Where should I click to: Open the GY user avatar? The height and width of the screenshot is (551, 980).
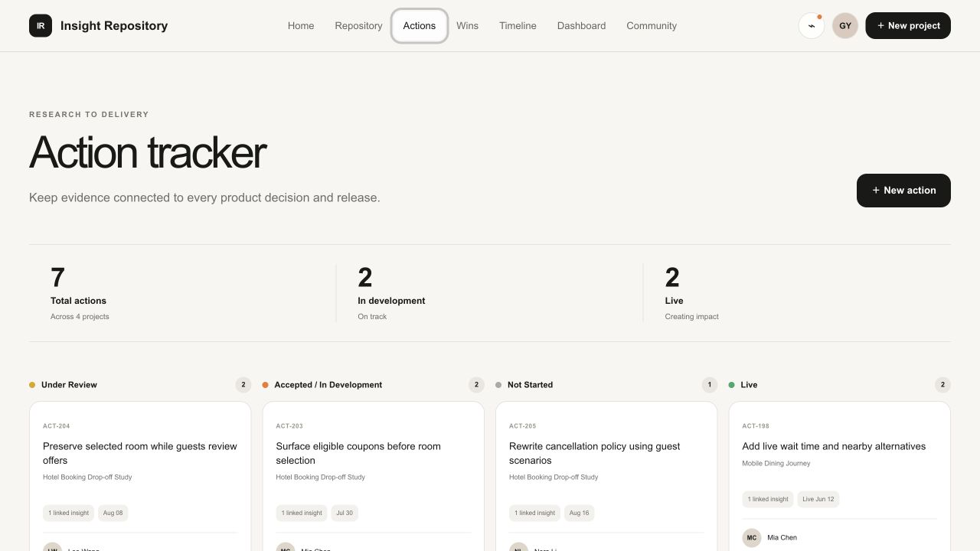(845, 25)
